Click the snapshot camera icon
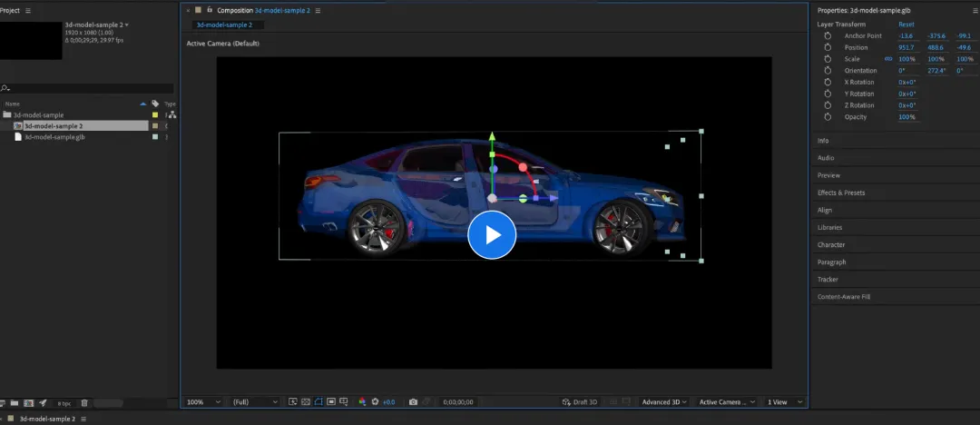The image size is (980, 425). point(413,401)
